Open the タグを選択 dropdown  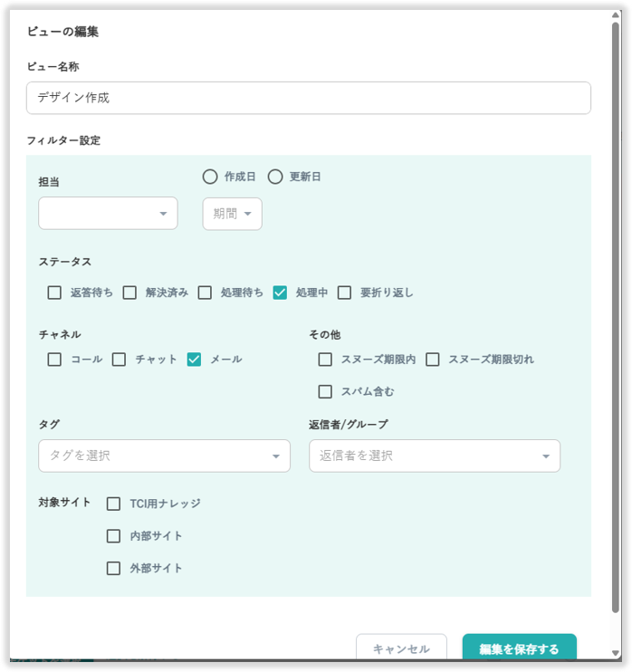pyautogui.click(x=164, y=456)
